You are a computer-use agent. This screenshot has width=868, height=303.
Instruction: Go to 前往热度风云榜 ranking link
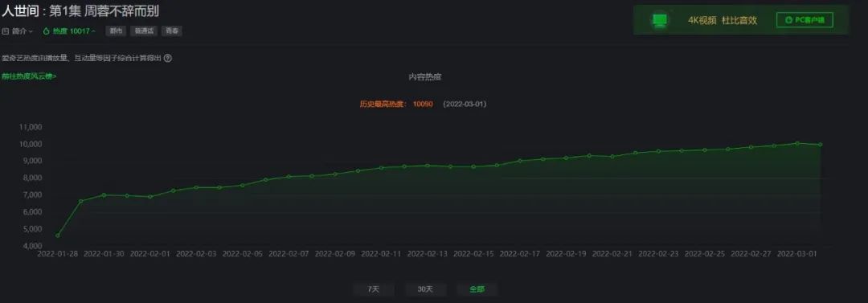point(29,76)
